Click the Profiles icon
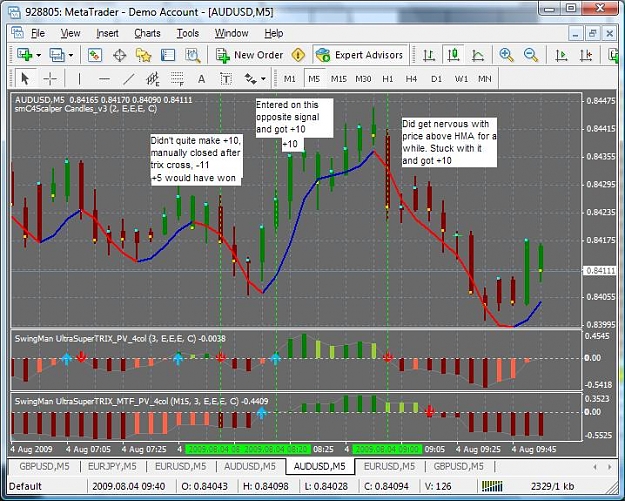The height and width of the screenshot is (501, 625). tap(57, 55)
